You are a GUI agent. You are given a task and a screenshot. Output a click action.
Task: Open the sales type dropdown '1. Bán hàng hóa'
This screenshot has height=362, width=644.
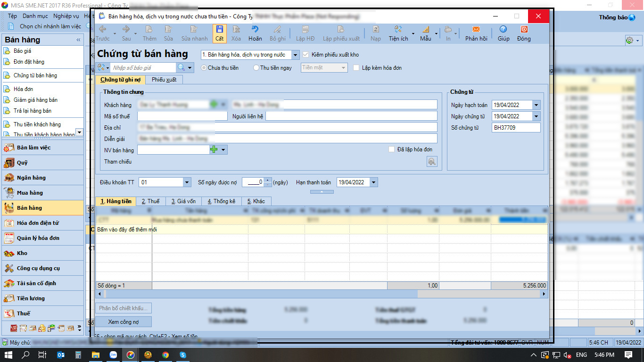[x=295, y=55]
